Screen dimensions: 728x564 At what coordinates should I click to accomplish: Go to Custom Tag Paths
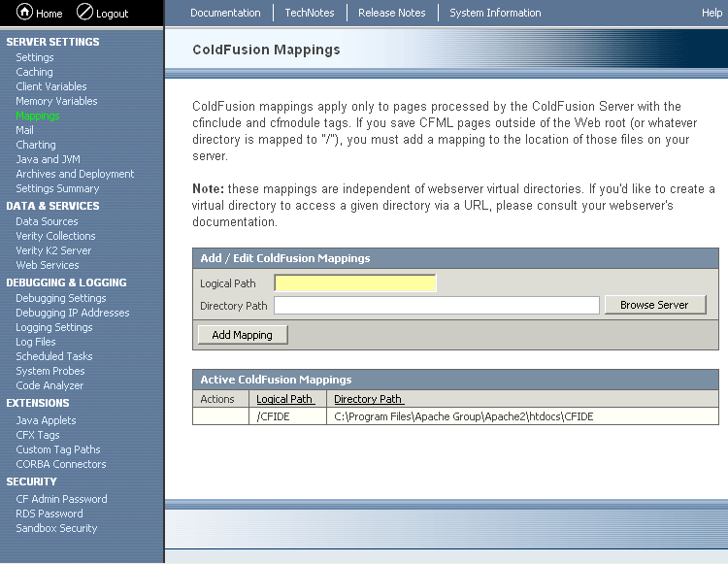(x=57, y=449)
